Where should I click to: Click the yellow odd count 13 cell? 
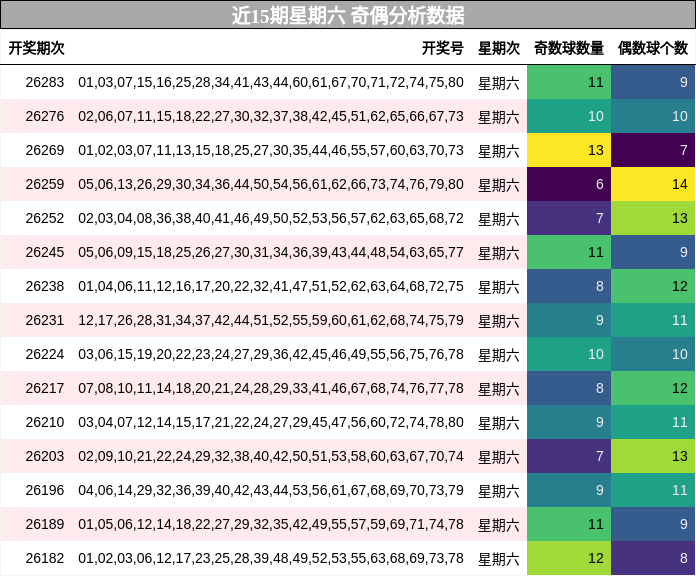click(x=569, y=150)
